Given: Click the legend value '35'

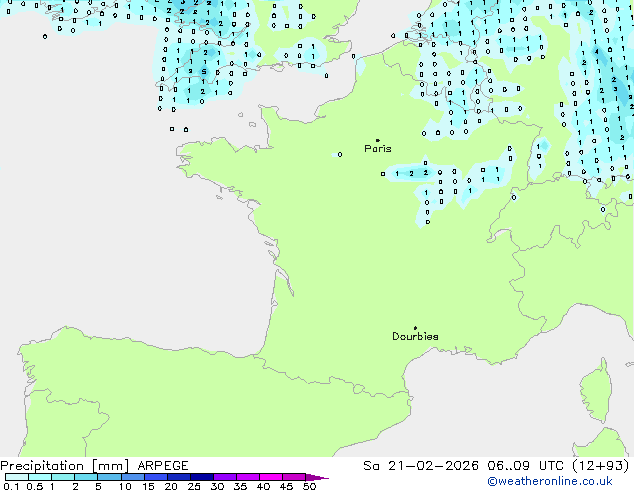Looking at the screenshot, I should coord(240,486).
